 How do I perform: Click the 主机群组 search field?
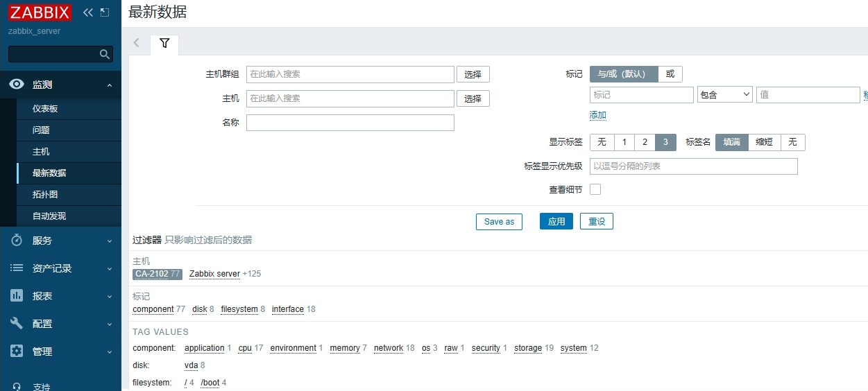350,74
